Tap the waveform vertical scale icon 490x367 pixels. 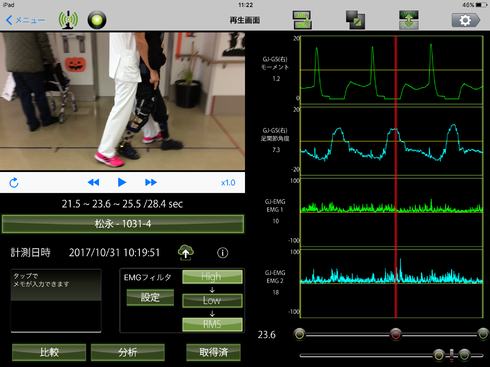(x=409, y=20)
